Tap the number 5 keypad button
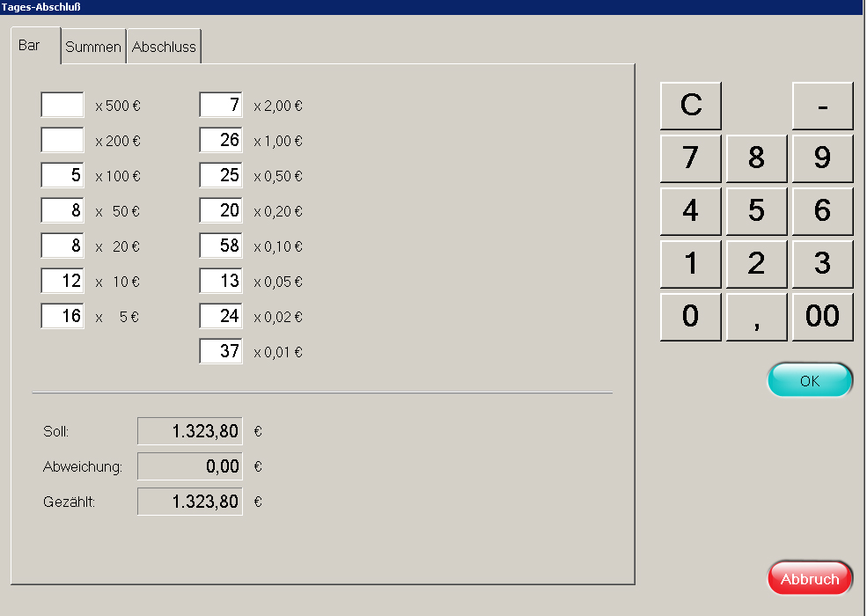The width and height of the screenshot is (867, 616). click(x=756, y=211)
